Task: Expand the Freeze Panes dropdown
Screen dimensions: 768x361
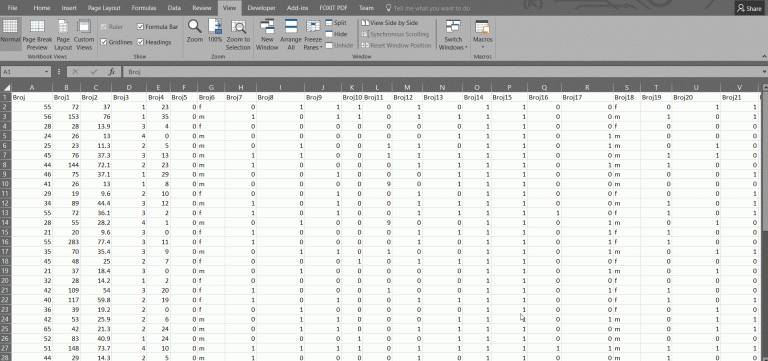Action: click(313, 35)
